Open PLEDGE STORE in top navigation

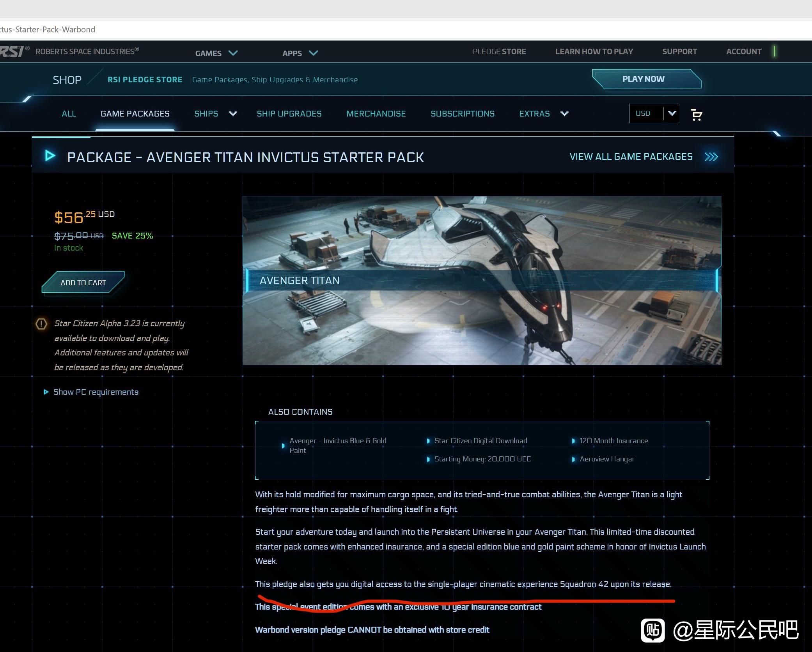pyautogui.click(x=499, y=51)
